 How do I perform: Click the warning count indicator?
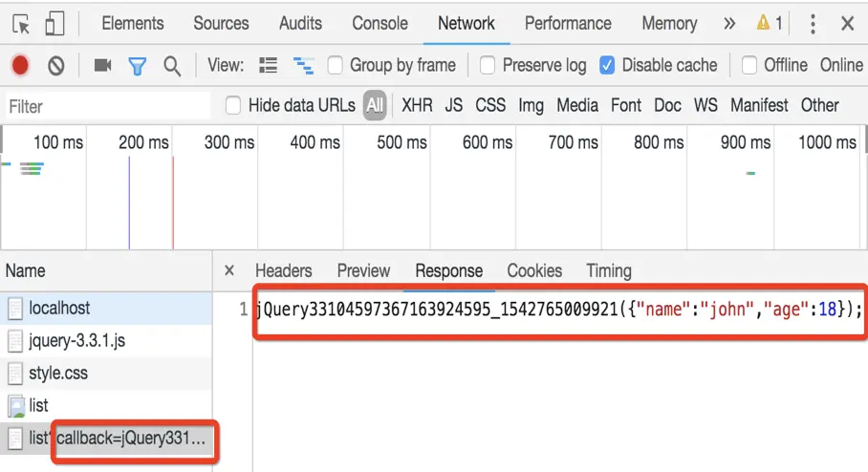point(770,23)
